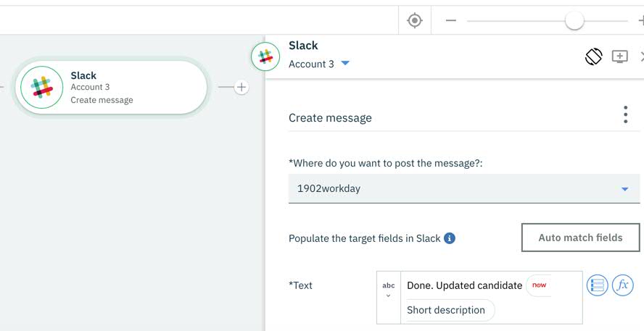
Task: Click the center flow target icon
Action: tap(415, 20)
